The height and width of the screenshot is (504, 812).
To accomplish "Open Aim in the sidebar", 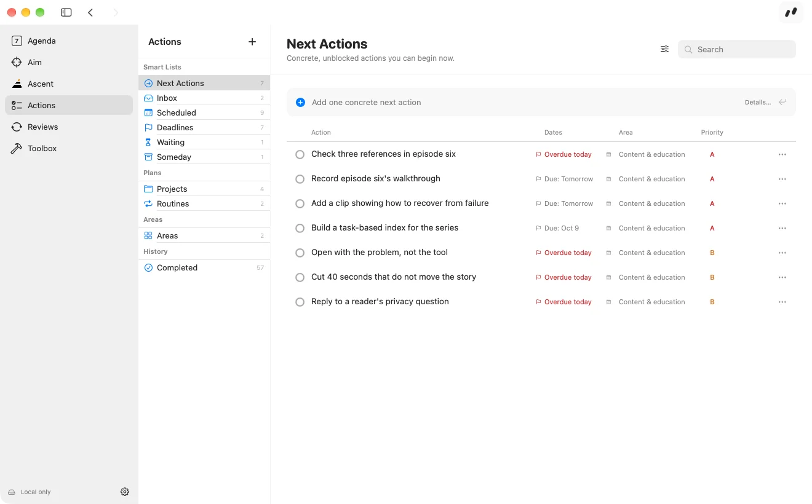I will [69, 62].
